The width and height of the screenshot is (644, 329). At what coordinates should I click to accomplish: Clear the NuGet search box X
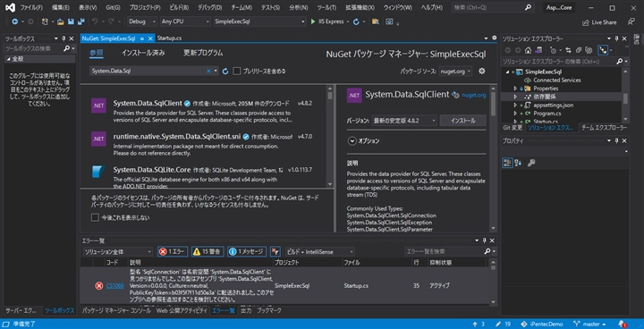pyautogui.click(x=208, y=71)
